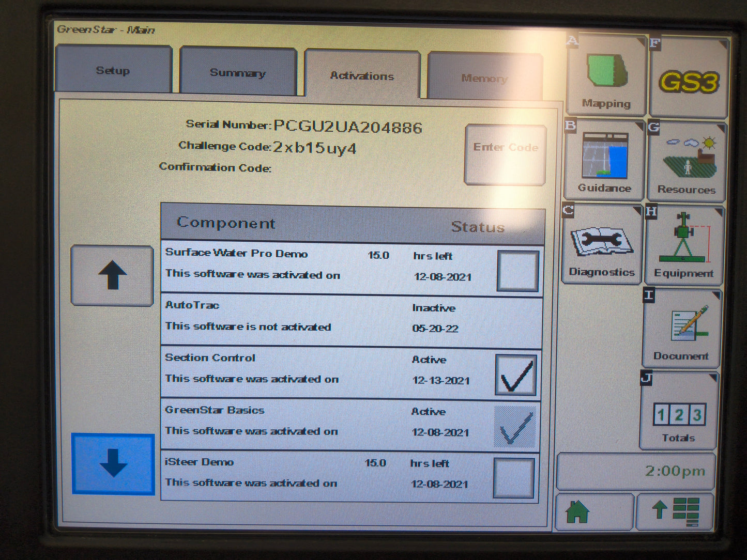Click the Section Control date 12-13-2021
Image resolution: width=747 pixels, height=560 pixels.
pos(441,380)
